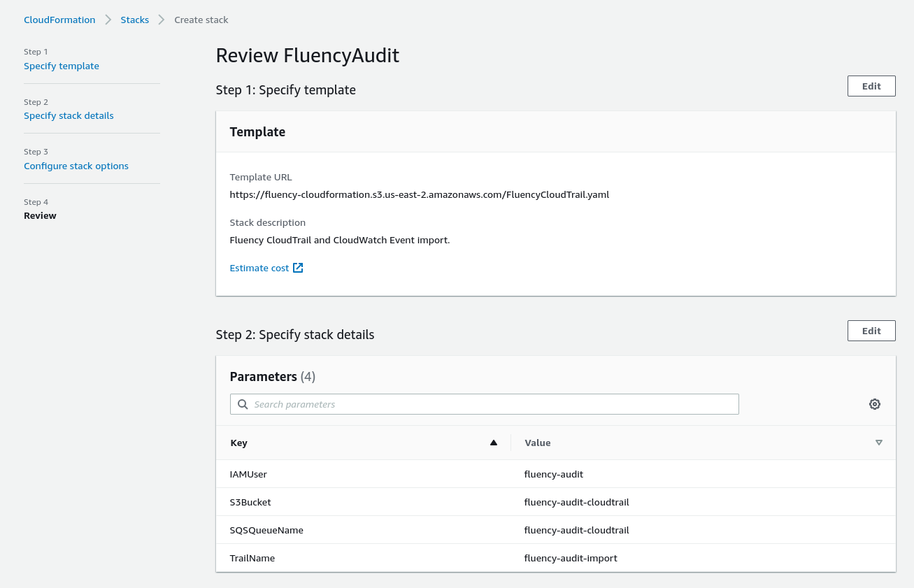Image resolution: width=914 pixels, height=588 pixels.
Task: Click the search magnifier icon in parameters
Action: pos(243,404)
